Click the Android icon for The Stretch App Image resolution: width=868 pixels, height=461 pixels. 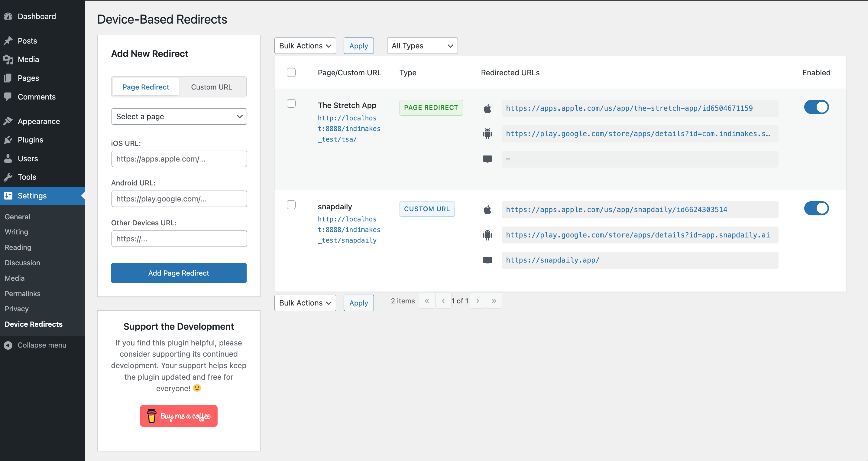(x=487, y=133)
